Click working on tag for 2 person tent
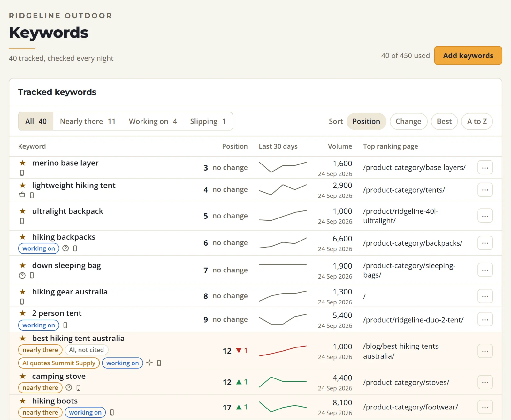 click(39, 325)
